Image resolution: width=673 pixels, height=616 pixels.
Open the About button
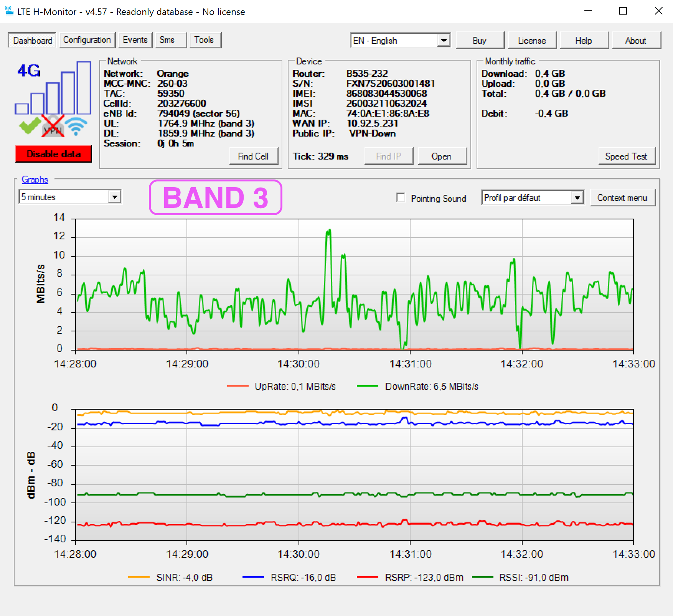click(x=636, y=41)
